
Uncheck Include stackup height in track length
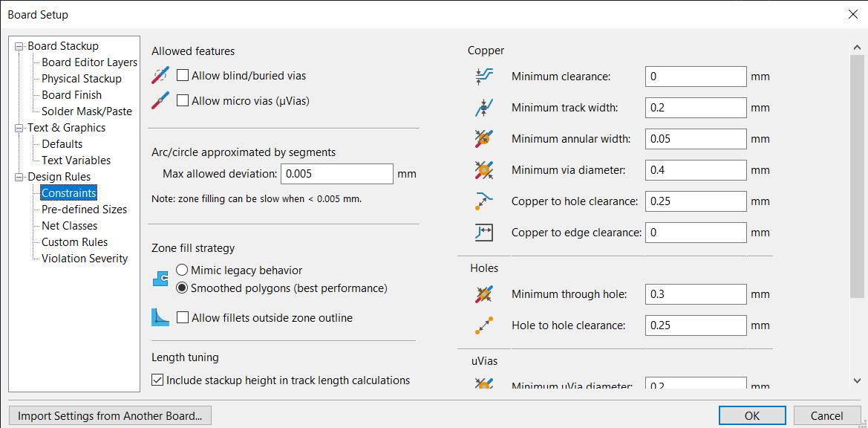[x=157, y=380]
